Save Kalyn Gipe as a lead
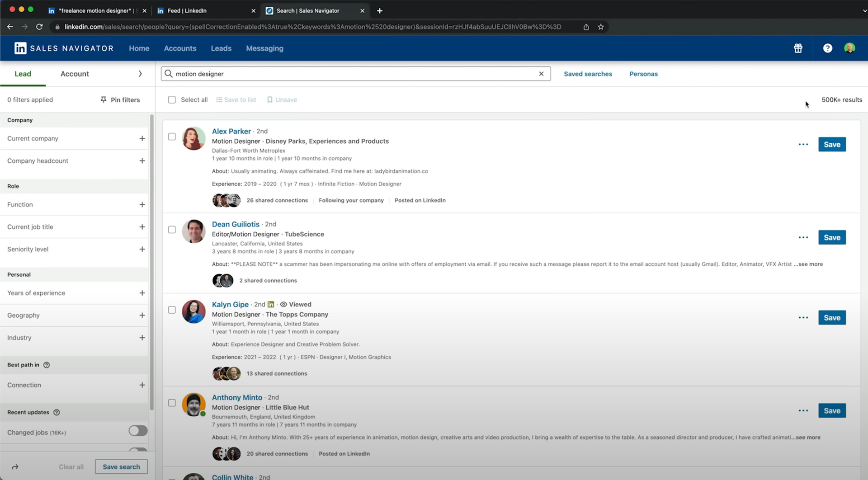This screenshot has height=480, width=868. pyautogui.click(x=832, y=318)
